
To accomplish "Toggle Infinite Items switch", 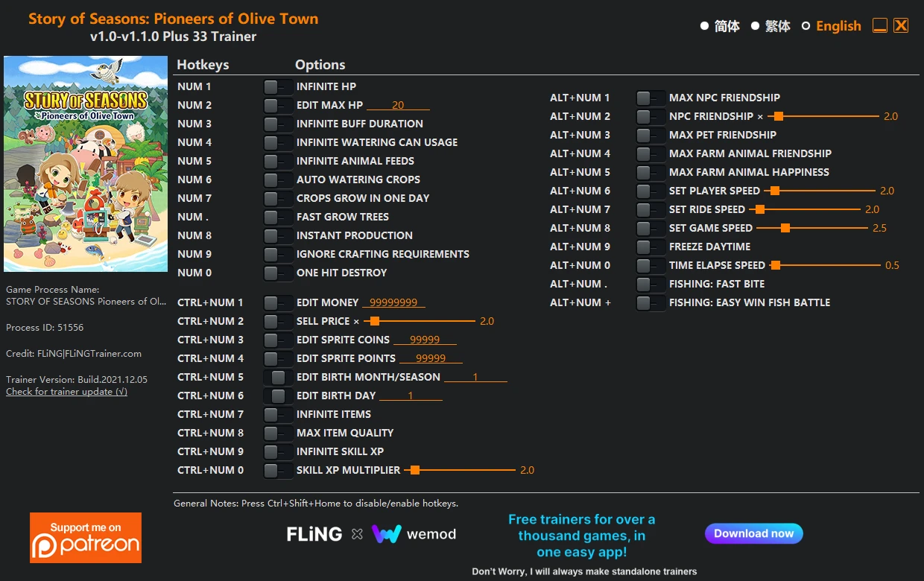I will click(x=278, y=414).
